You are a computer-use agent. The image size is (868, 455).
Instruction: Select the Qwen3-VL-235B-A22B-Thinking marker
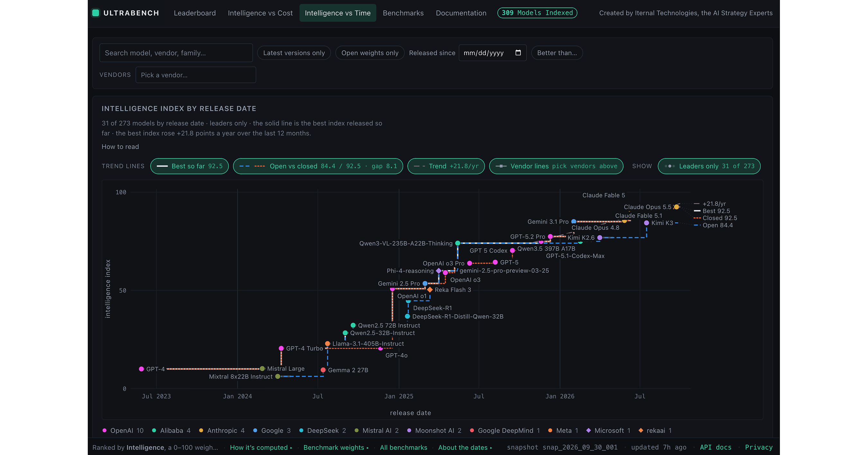pos(457,243)
